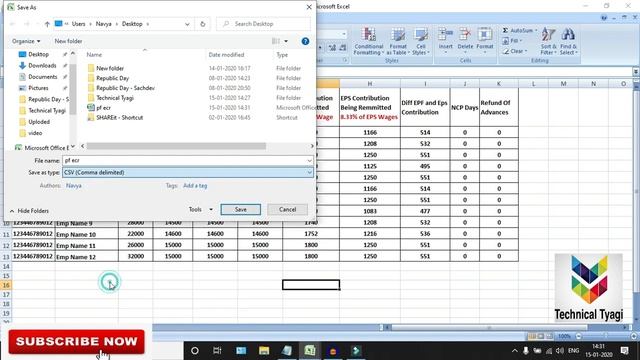The image size is (640, 360).
Task: Click Save button in Save As dialog
Action: [x=240, y=209]
